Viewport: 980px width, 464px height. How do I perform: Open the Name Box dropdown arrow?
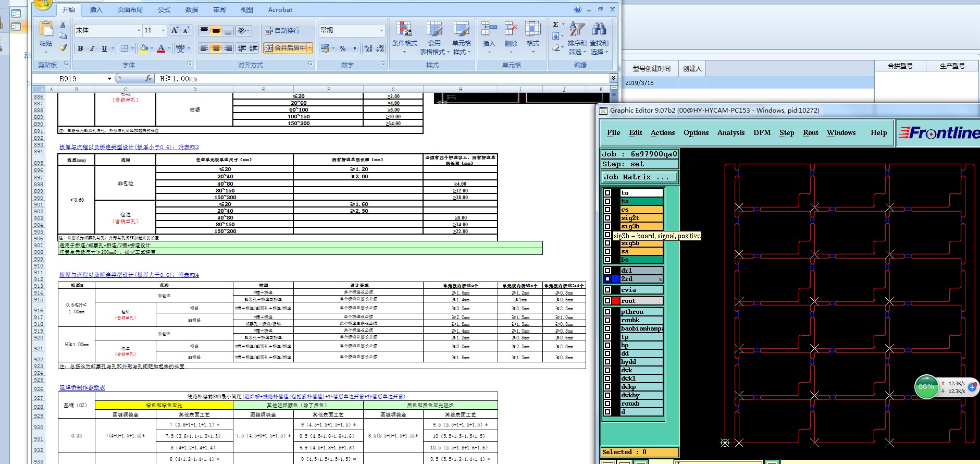coord(109,79)
